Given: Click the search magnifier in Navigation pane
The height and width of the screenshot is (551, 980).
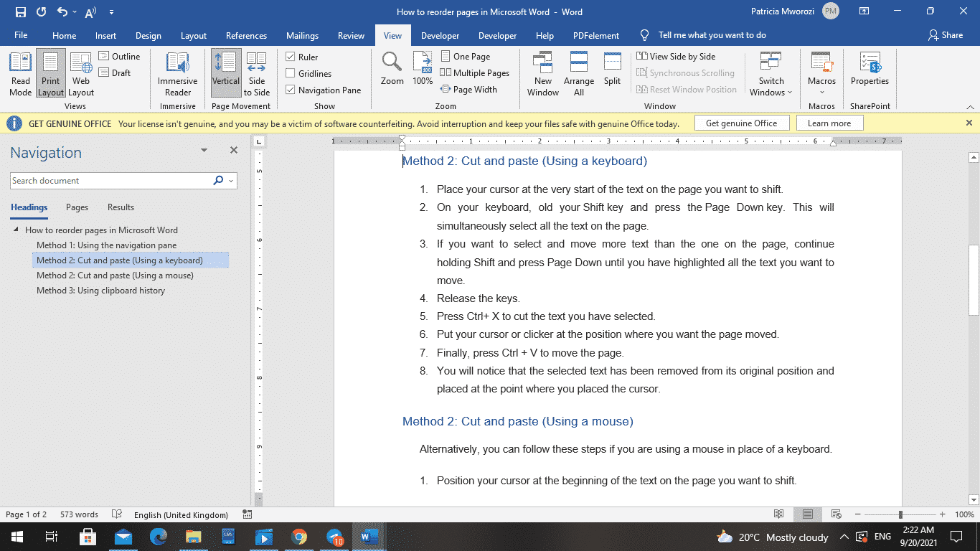Looking at the screenshot, I should [218, 181].
